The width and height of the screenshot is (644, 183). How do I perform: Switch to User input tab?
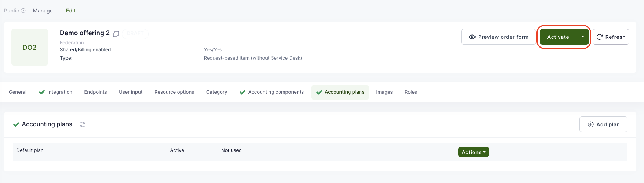tap(131, 92)
